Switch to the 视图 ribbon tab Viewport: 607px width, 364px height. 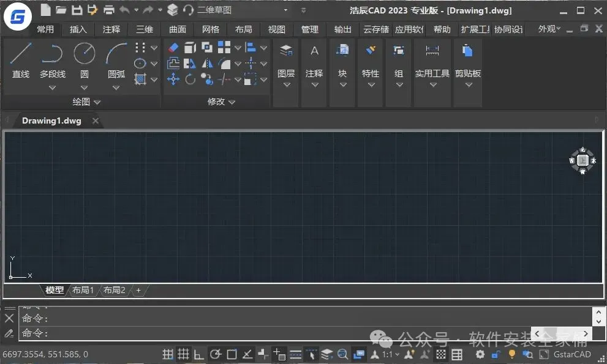coord(276,29)
